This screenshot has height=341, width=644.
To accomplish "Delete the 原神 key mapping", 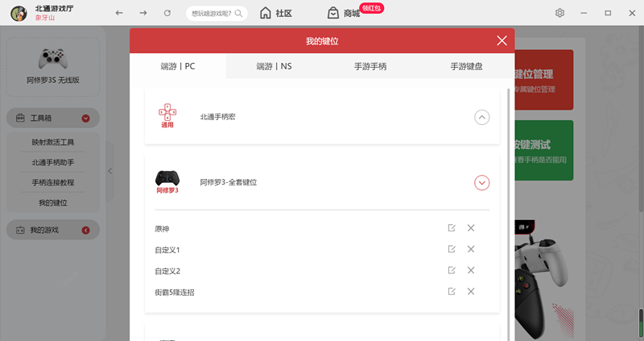I will [471, 228].
